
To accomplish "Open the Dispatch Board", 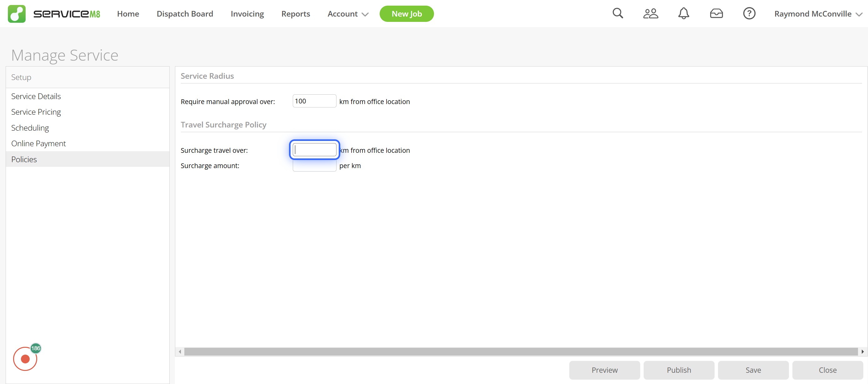I will point(185,14).
